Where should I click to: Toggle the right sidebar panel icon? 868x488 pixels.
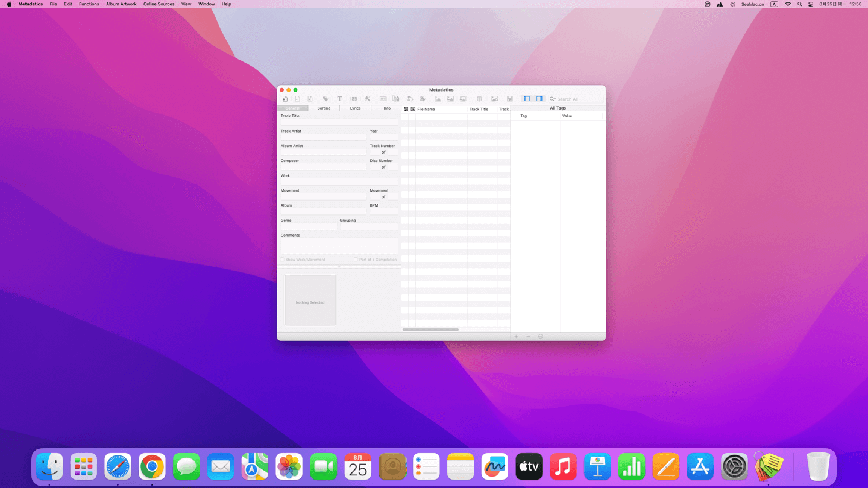pos(539,99)
